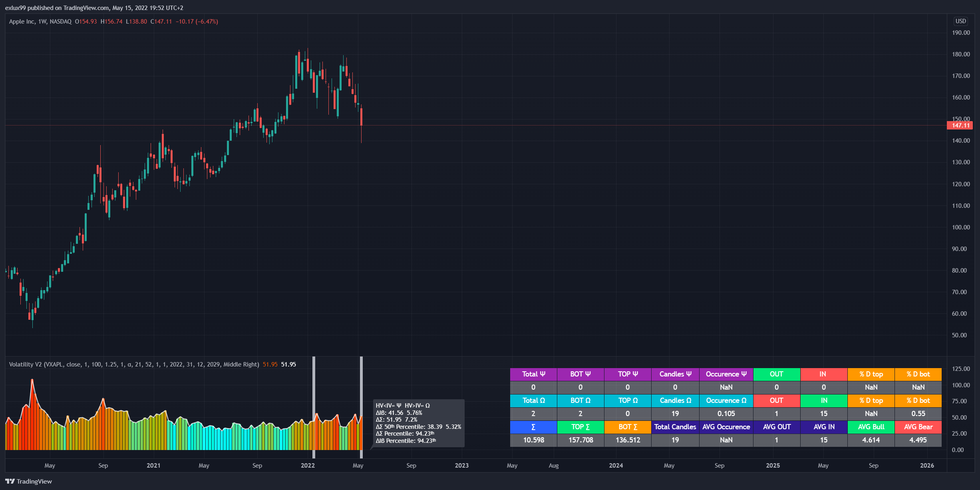Click the 'Occurence Ω' header cell
Image resolution: width=980 pixels, height=490 pixels.
pos(726,400)
